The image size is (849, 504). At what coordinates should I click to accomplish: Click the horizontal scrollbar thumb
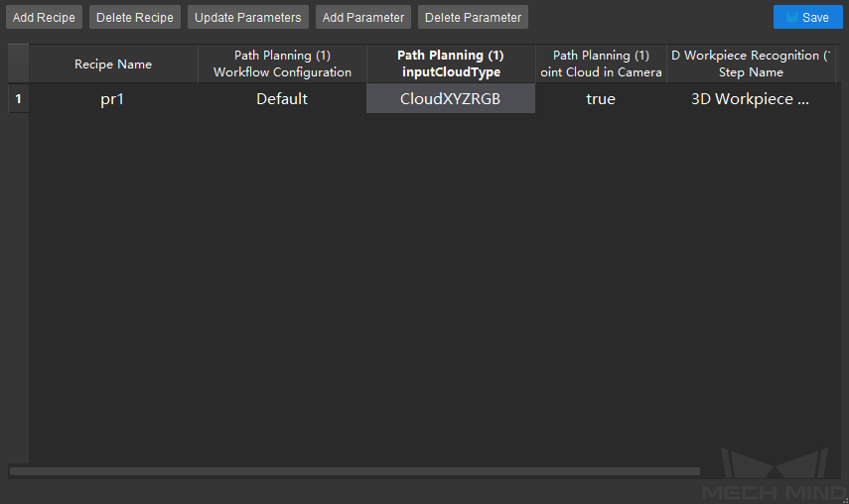click(x=354, y=471)
